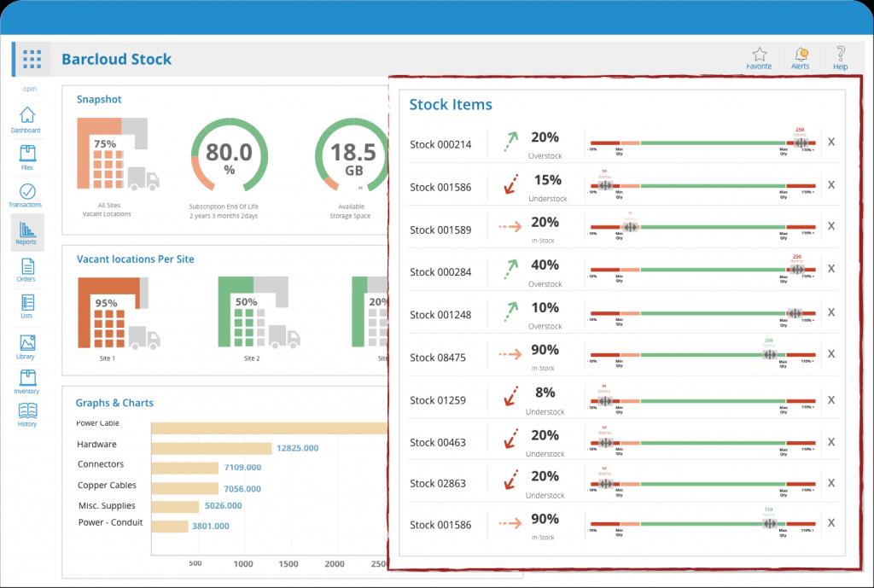The height and width of the screenshot is (588, 874).
Task: Click the Barcloud Stock title
Action: point(116,60)
